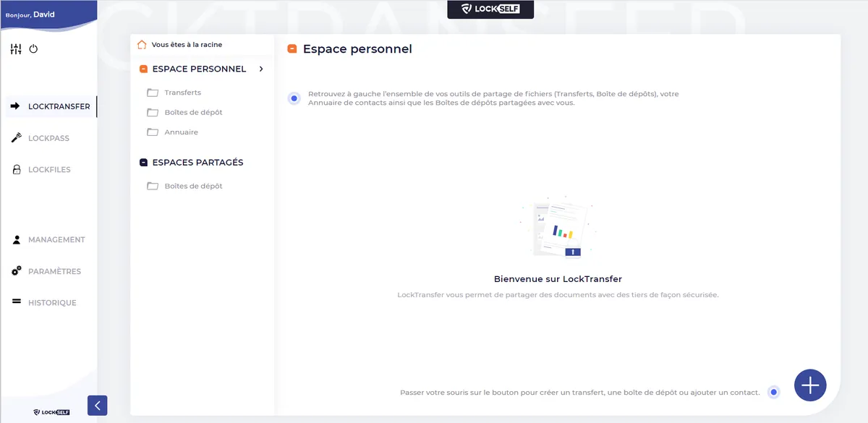The image size is (868, 423).
Task: Click the LockPass key icon
Action: coord(16,137)
